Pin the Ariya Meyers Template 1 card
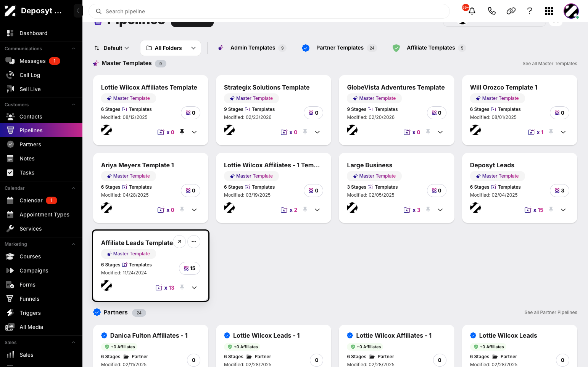Screen dimensions: 588x367 click(182, 210)
